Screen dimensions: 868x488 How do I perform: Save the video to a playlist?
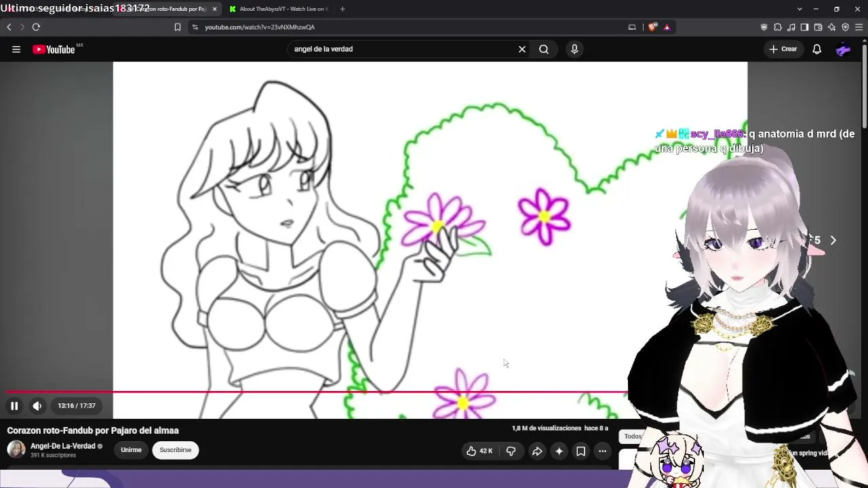point(580,451)
